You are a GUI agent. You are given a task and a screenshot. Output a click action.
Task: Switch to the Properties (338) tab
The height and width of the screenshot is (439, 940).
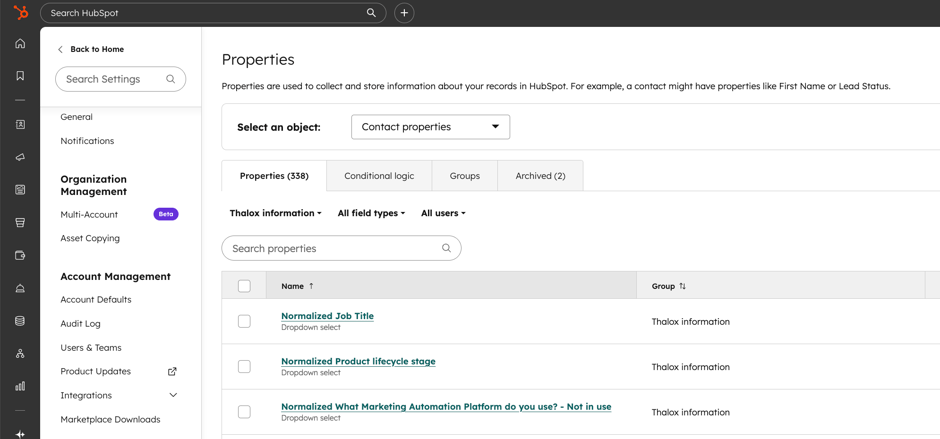[x=274, y=176]
